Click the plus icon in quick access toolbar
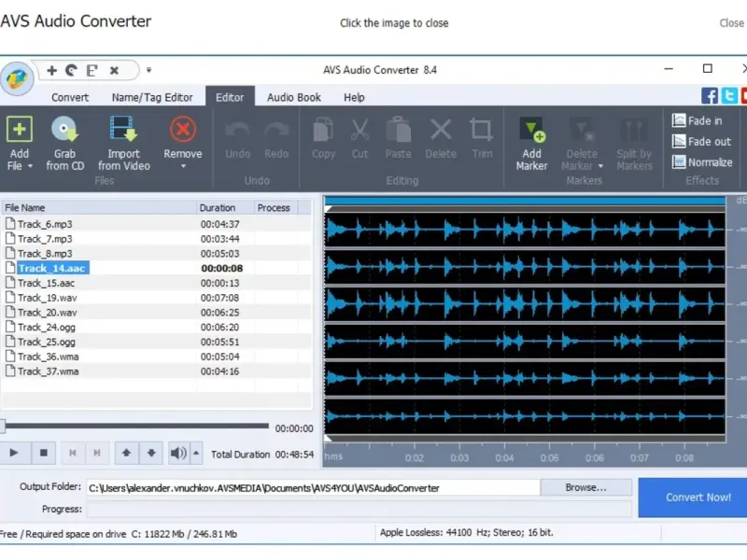The width and height of the screenshot is (747, 560). click(x=51, y=71)
